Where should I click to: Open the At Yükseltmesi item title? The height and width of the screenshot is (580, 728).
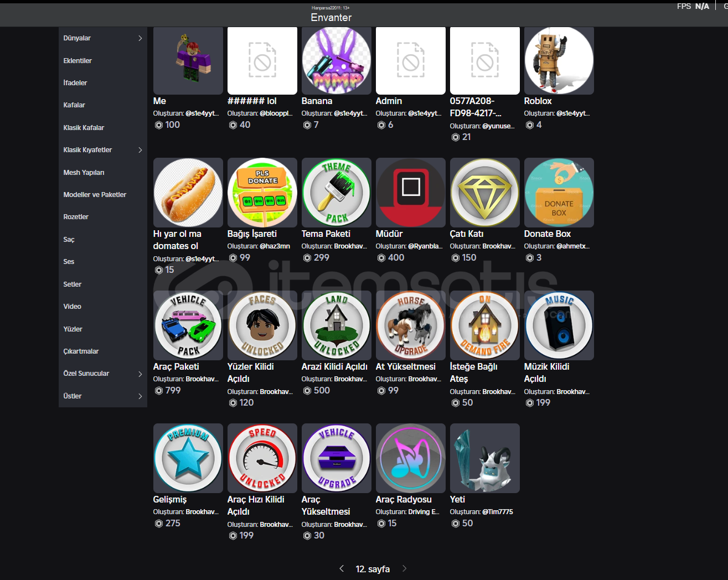click(406, 367)
